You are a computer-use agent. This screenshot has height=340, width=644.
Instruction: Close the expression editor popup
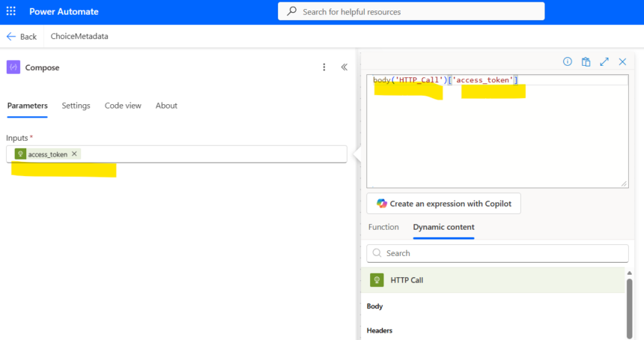[x=622, y=62]
